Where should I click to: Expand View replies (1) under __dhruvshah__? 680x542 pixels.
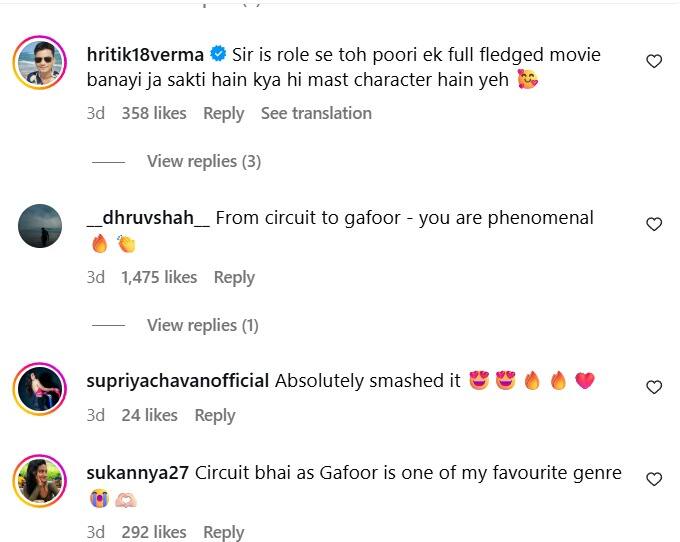tap(203, 325)
